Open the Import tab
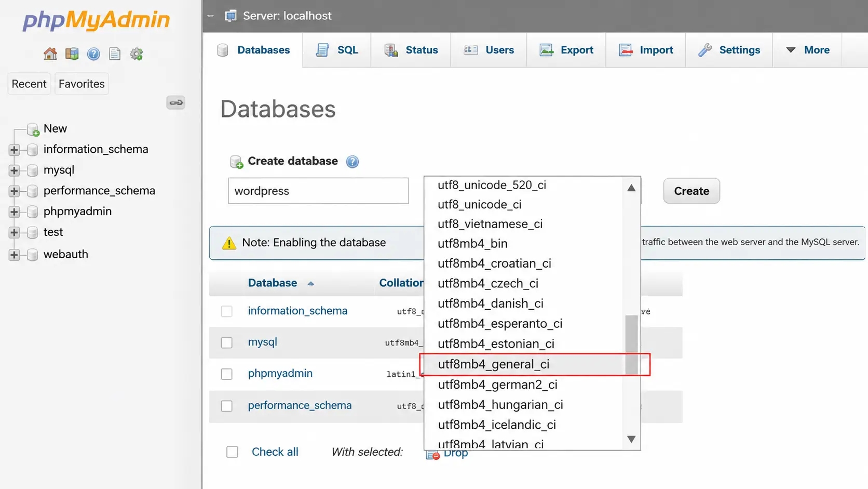 click(646, 50)
